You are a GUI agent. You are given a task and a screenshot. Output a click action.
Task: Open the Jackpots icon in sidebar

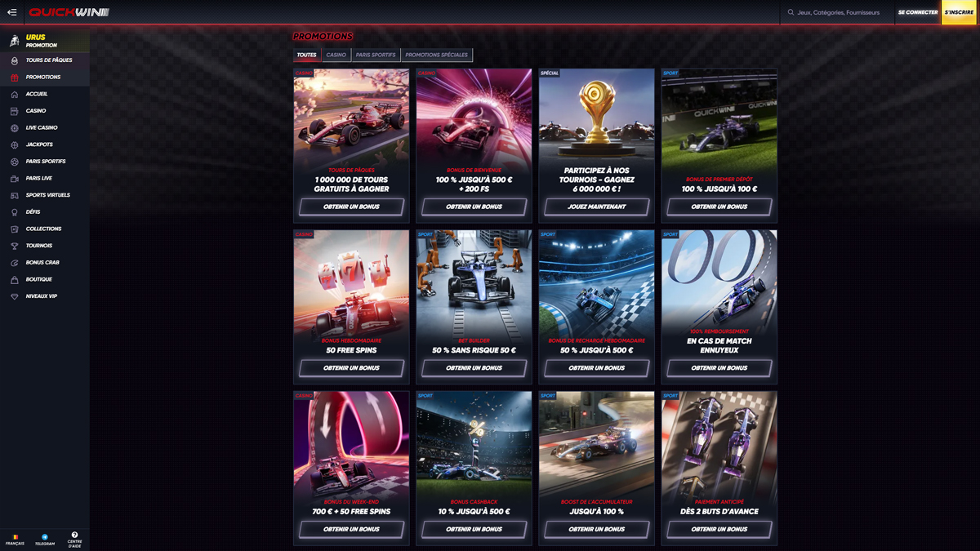pyautogui.click(x=14, y=144)
